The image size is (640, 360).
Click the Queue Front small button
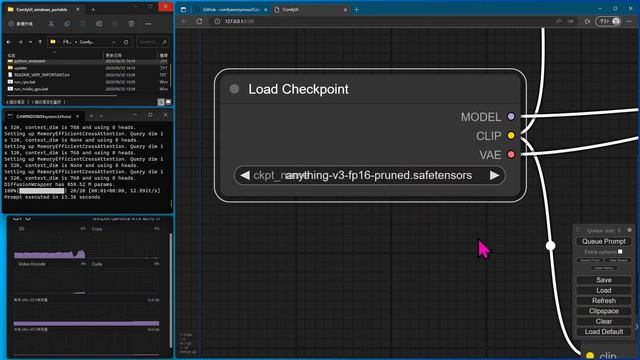[590, 260]
